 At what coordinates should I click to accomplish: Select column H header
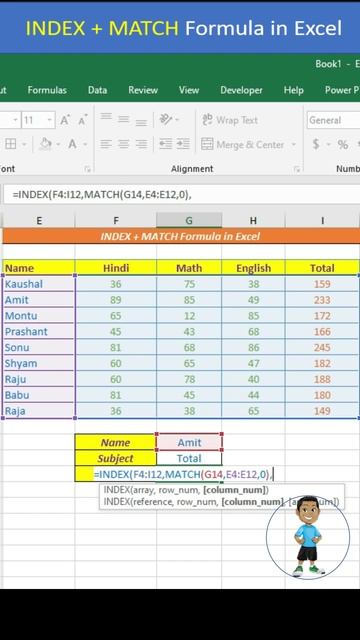(253, 220)
